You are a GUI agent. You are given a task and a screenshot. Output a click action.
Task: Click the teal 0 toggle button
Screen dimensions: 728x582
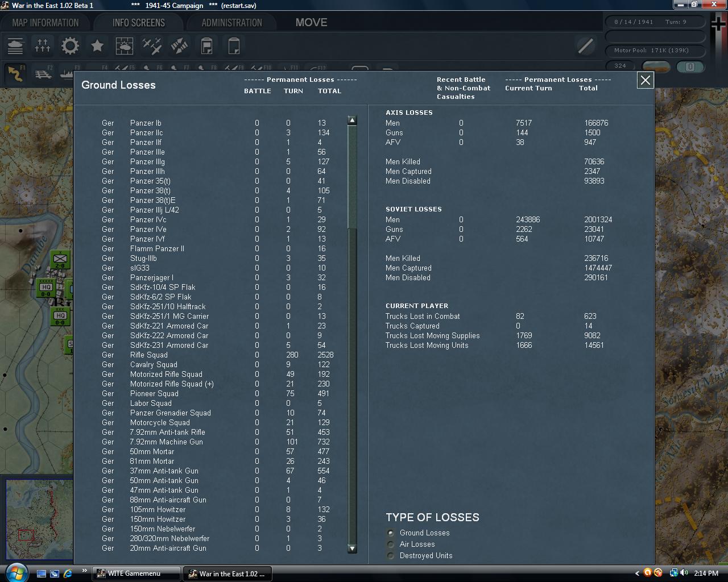[690, 66]
